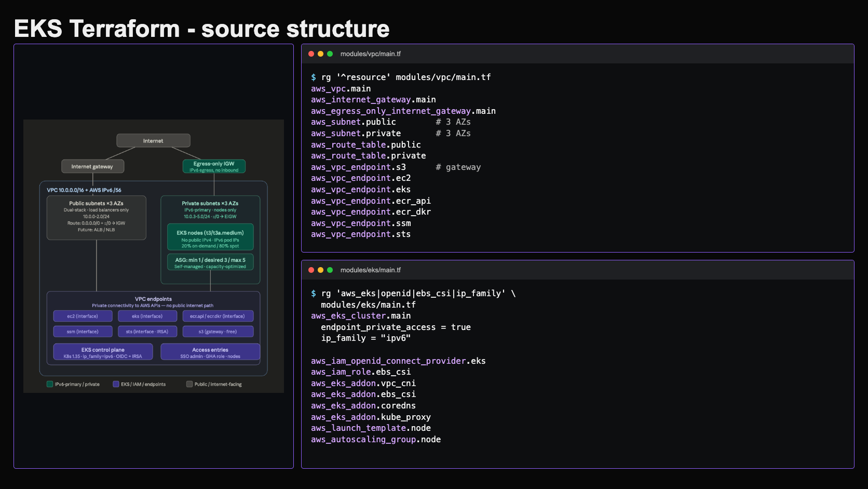This screenshot has height=489, width=868.
Task: Click the yellow minimize dot of modules/vpc/main.tf window
Action: point(320,54)
